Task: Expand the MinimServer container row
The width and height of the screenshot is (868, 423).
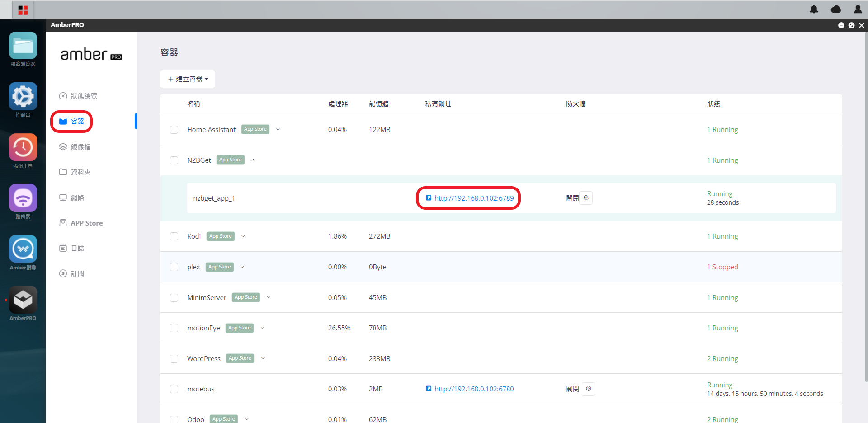Action: (x=269, y=297)
